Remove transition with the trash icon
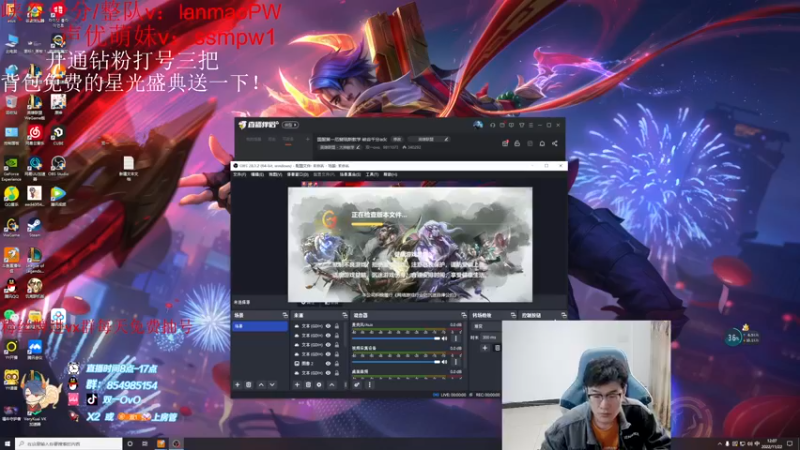Image resolution: width=800 pixels, height=450 pixels. click(x=497, y=348)
